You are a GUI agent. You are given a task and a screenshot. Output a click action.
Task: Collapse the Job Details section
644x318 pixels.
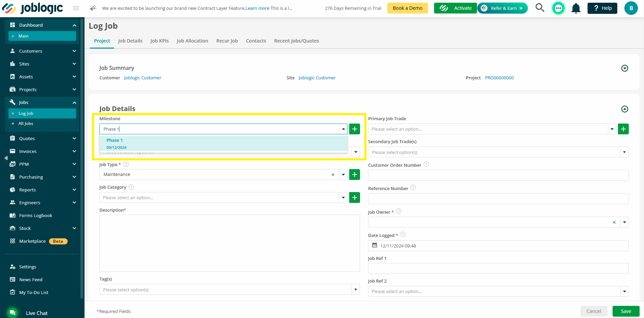(625, 109)
